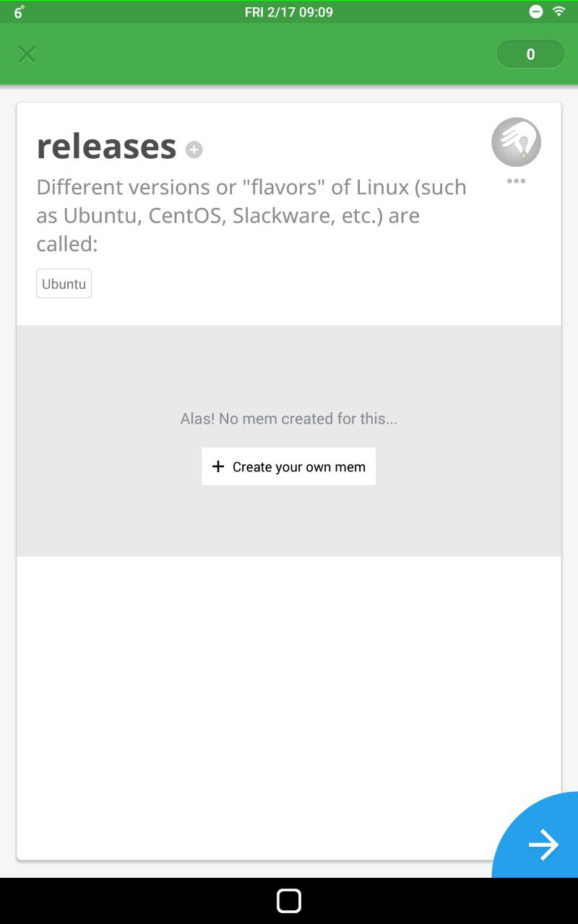578x924 pixels.
Task: Select the Ubuntu tag label
Action: (x=64, y=284)
